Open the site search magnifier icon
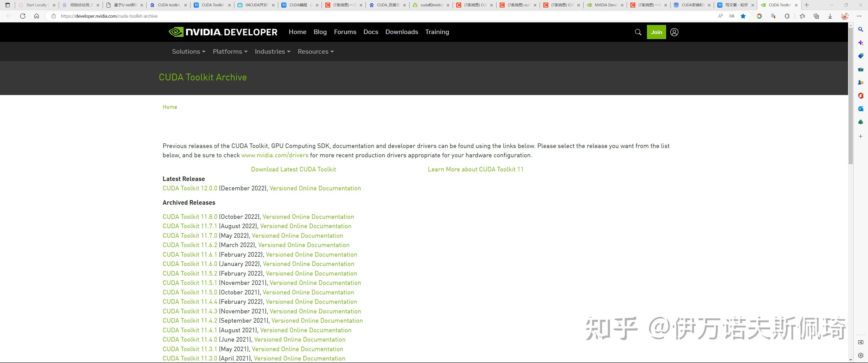The width and height of the screenshot is (868, 363). [638, 32]
